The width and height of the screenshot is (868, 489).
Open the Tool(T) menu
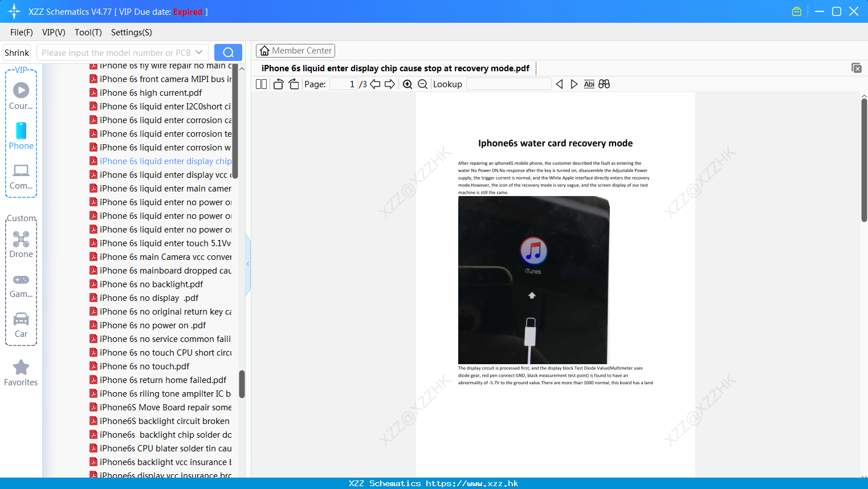tap(88, 32)
